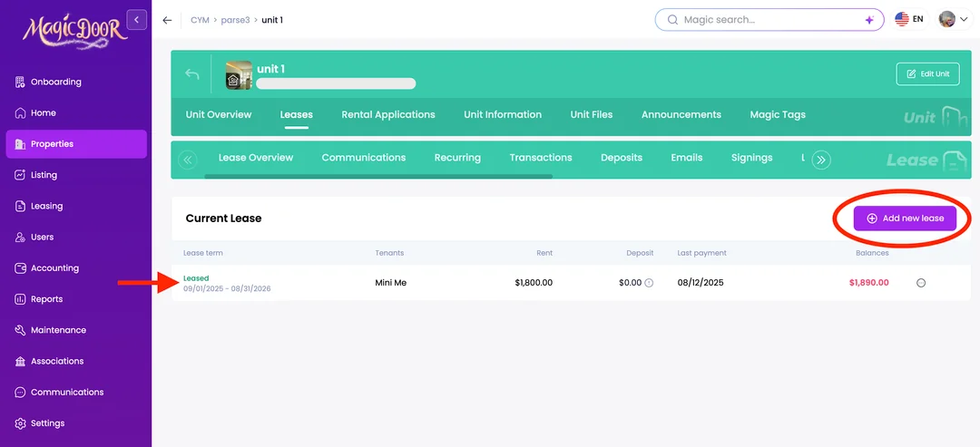Go to Accounting in the sidebar
This screenshot has width=980, height=447.
point(54,268)
